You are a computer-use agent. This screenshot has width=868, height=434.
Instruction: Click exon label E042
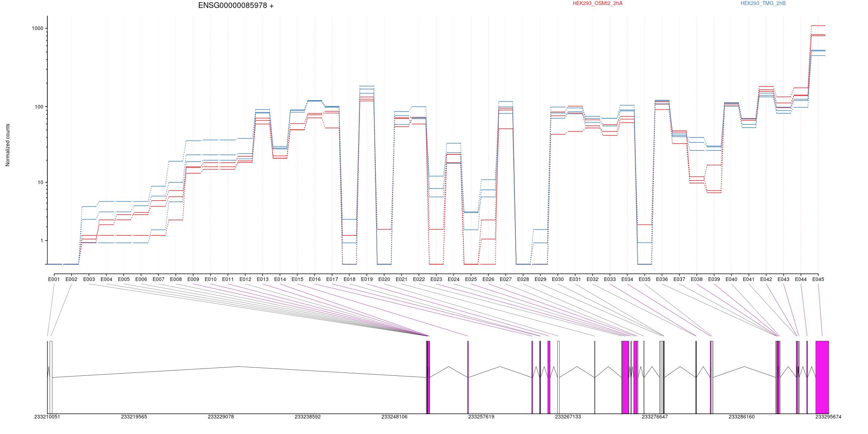point(766,279)
